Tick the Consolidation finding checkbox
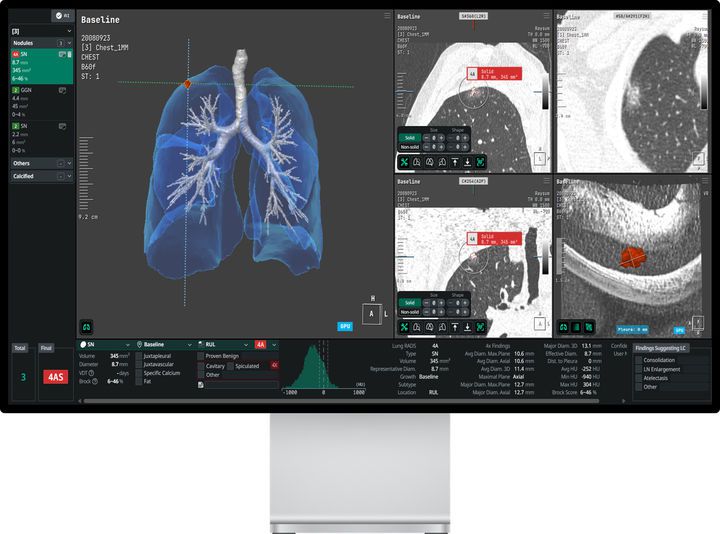This screenshot has height=534, width=720. point(639,360)
